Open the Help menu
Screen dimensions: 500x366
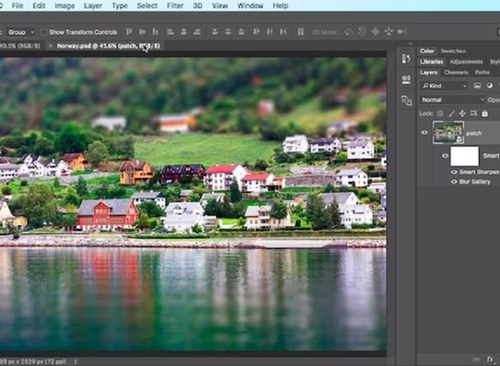pyautogui.click(x=280, y=6)
